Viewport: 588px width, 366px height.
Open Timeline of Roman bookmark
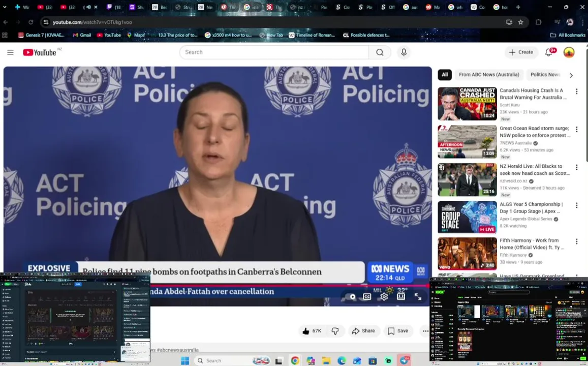tap(311, 35)
